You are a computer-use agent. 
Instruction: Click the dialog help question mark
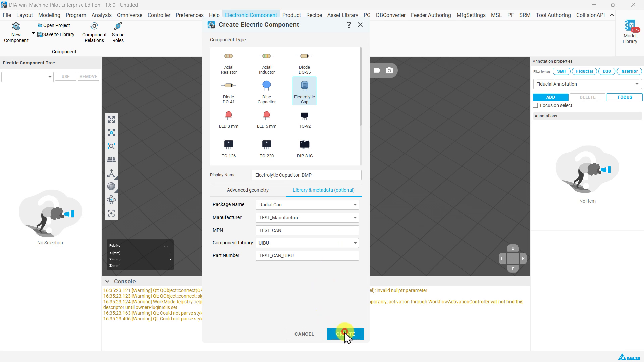pos(349,25)
